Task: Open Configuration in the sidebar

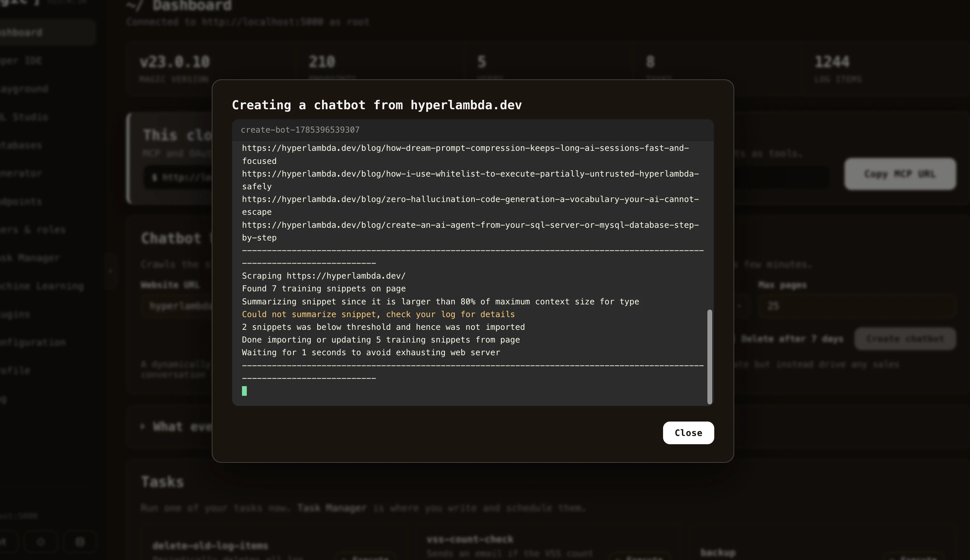Action: pos(33,342)
